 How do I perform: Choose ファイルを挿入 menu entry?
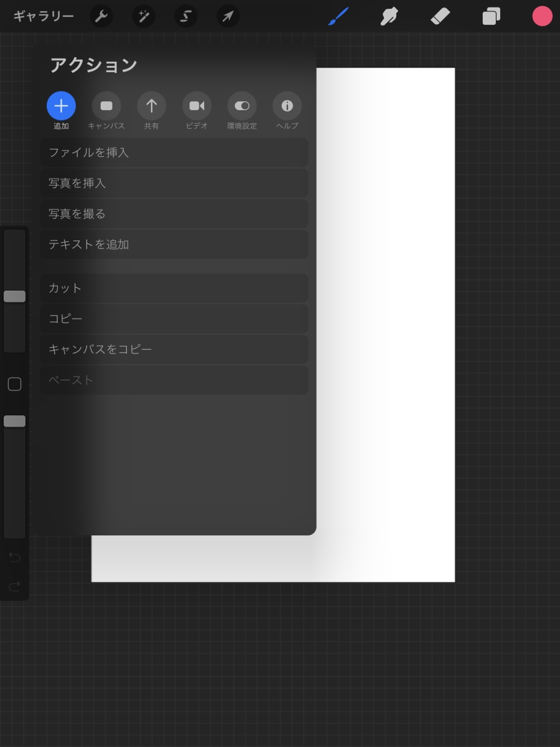174,153
